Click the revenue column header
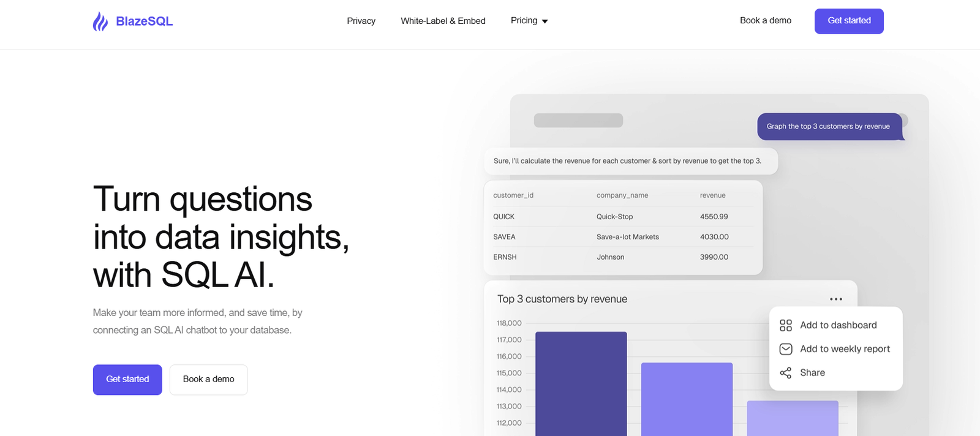 (713, 195)
